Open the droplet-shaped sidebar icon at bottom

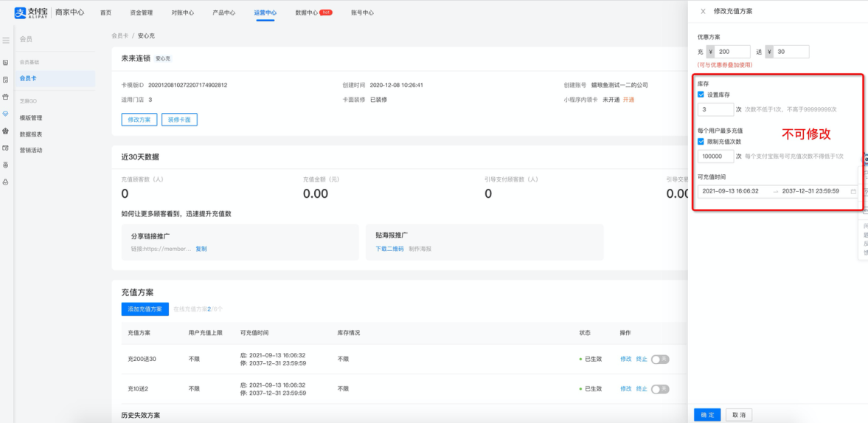pyautogui.click(x=6, y=182)
